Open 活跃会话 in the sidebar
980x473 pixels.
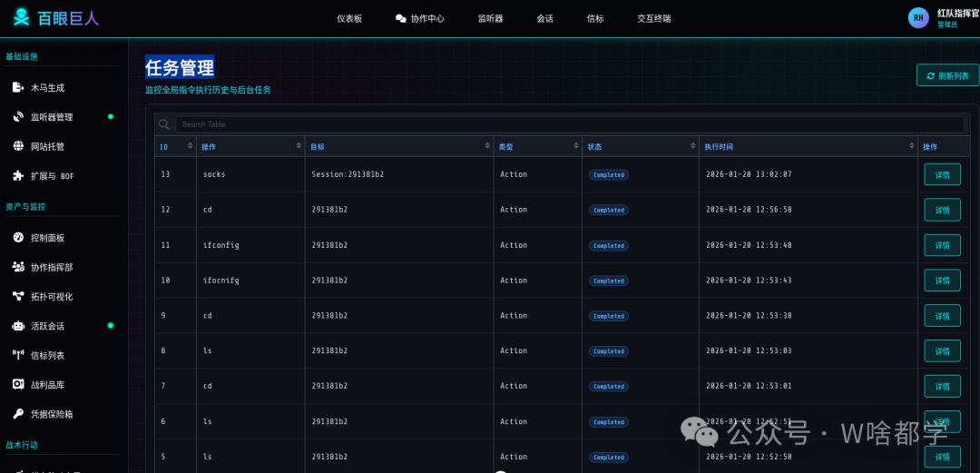(x=47, y=326)
